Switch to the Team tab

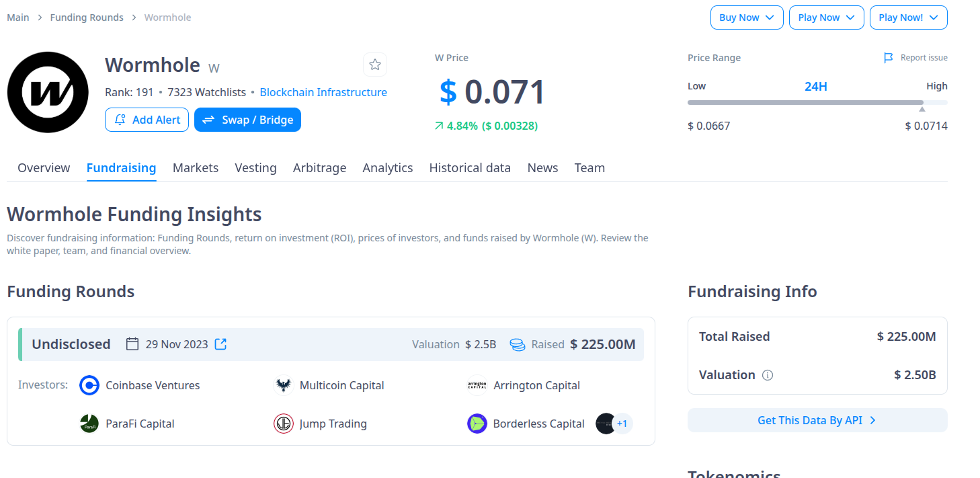tap(589, 168)
